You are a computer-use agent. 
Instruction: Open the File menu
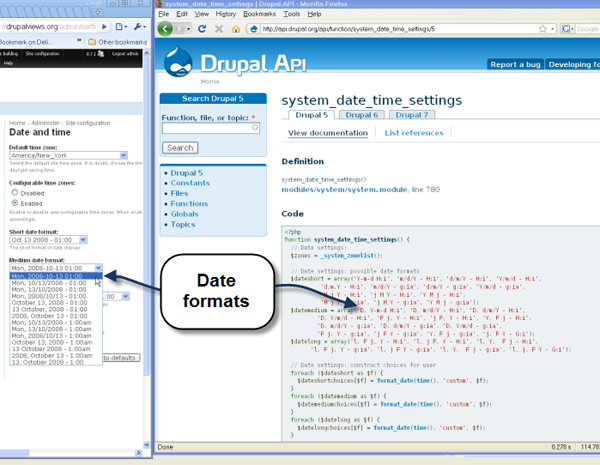click(164, 14)
